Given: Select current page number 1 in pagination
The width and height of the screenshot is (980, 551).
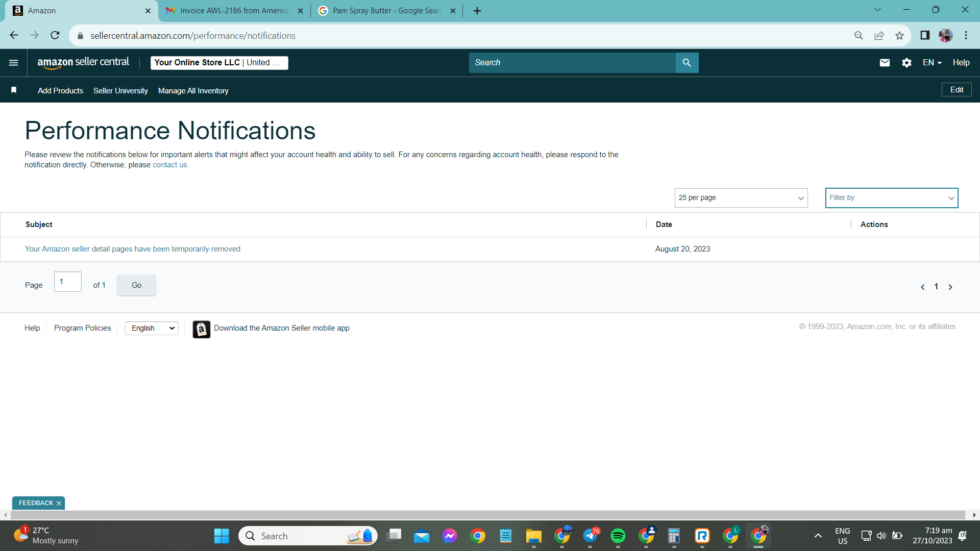Looking at the screenshot, I should point(936,287).
